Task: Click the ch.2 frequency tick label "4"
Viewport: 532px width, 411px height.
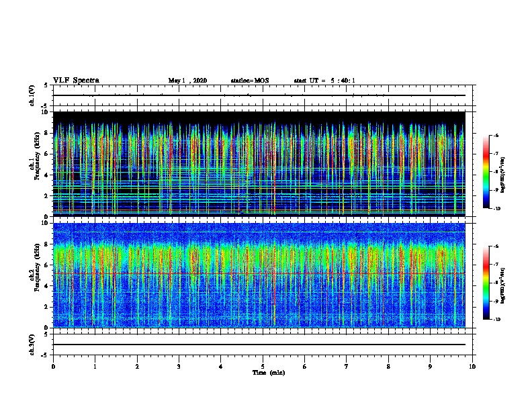Action: tap(46, 286)
